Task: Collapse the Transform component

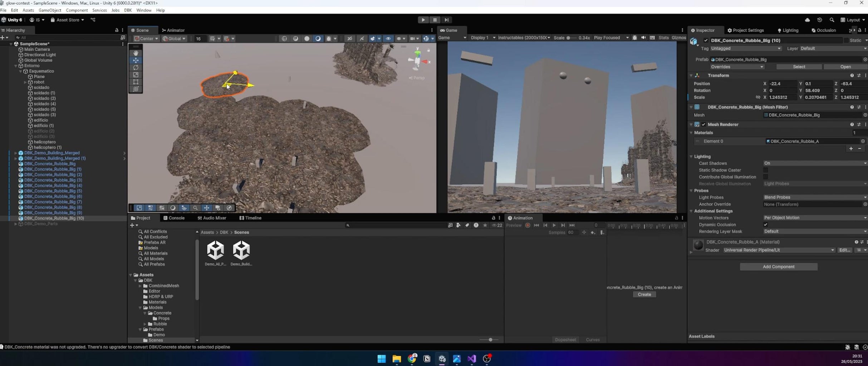Action: pyautogui.click(x=691, y=75)
